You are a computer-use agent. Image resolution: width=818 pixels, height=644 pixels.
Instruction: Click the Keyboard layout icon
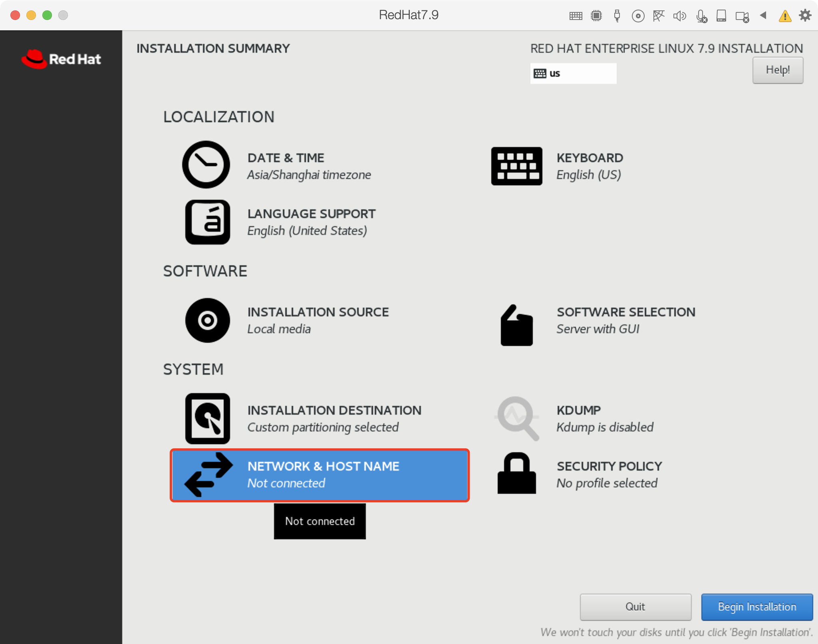click(x=516, y=166)
